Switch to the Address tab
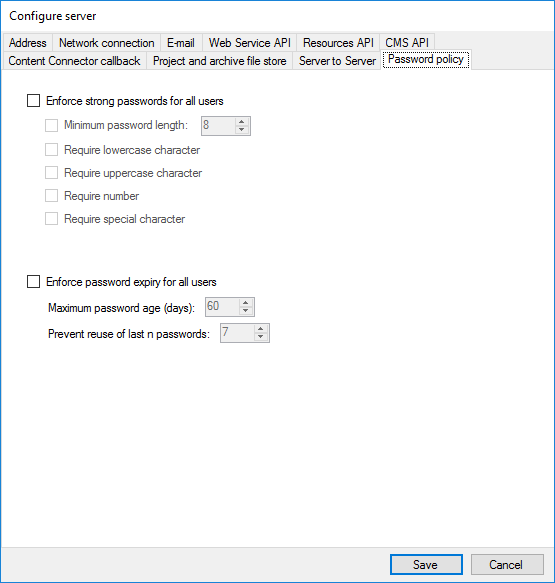Viewport: 555px width, 583px height. (28, 43)
